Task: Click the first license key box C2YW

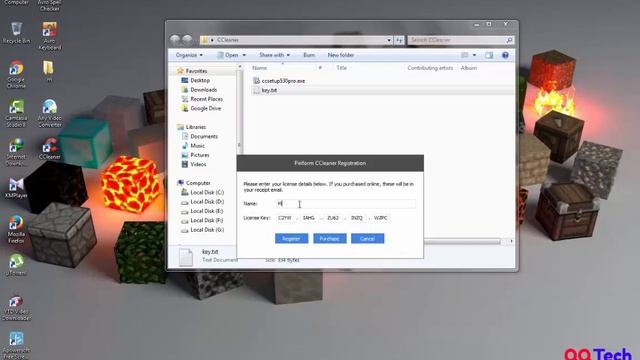Action: point(285,218)
